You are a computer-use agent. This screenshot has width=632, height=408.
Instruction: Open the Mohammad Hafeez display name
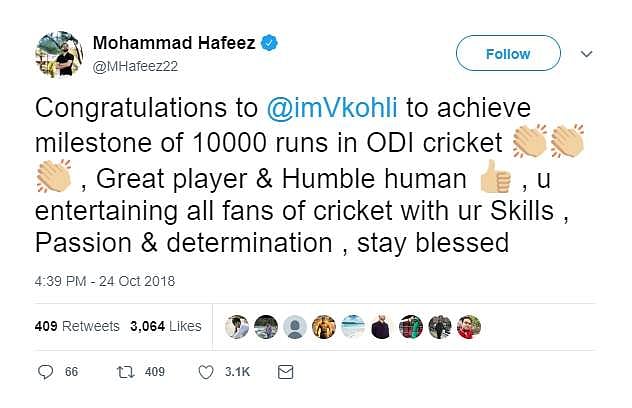point(175,43)
